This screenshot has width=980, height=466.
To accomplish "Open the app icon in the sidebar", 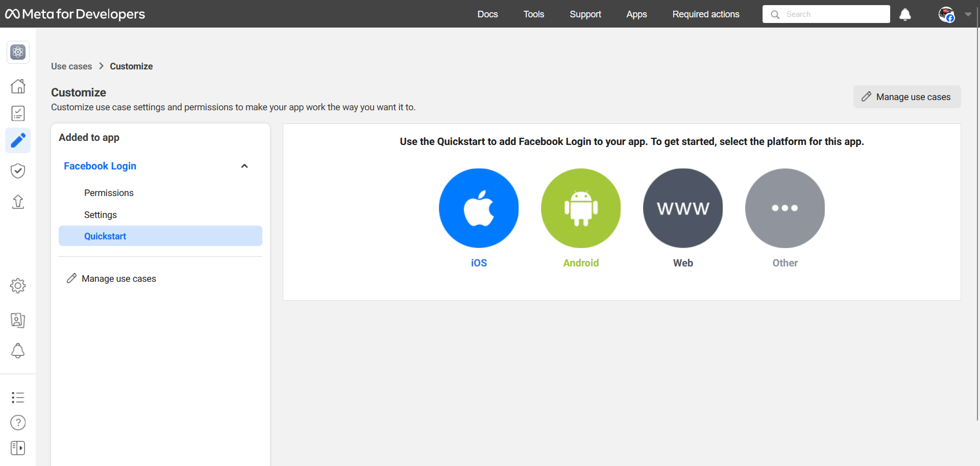I will point(18,52).
